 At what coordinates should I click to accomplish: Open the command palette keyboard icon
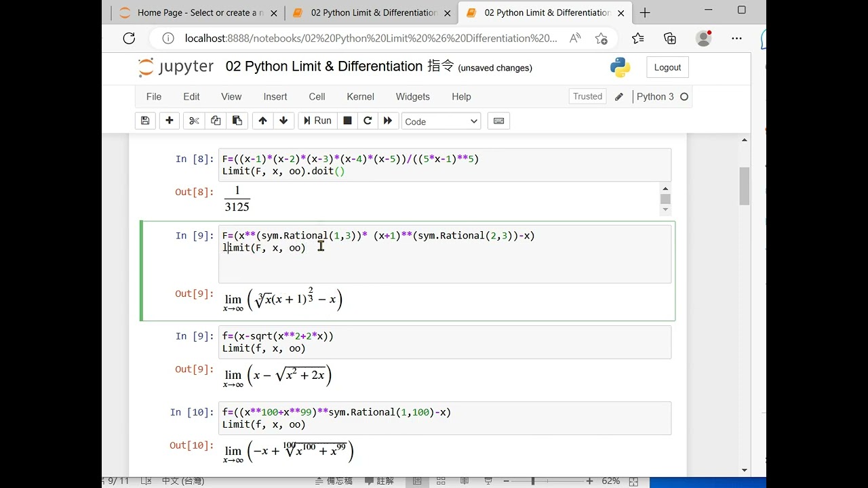[498, 121]
